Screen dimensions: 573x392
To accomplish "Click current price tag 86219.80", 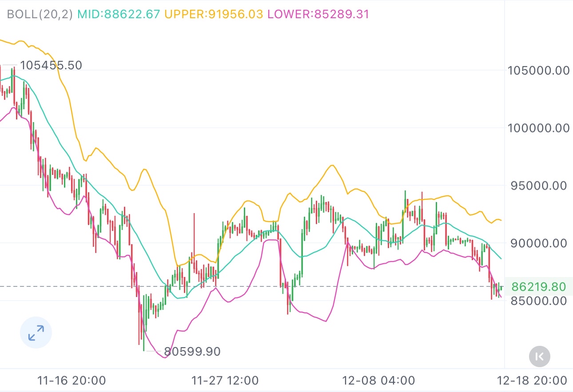I will click(539, 287).
